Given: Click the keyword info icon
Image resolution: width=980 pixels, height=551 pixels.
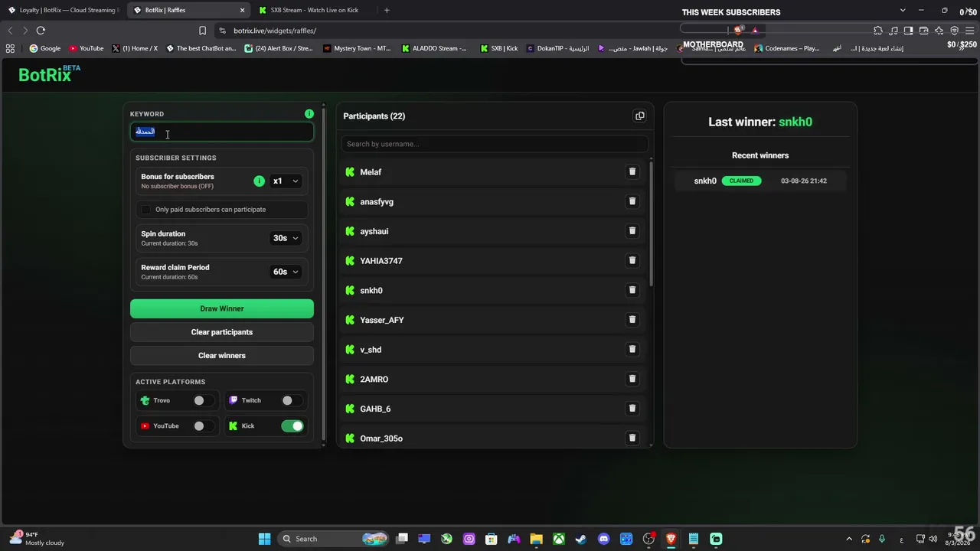Looking at the screenshot, I should (x=309, y=114).
